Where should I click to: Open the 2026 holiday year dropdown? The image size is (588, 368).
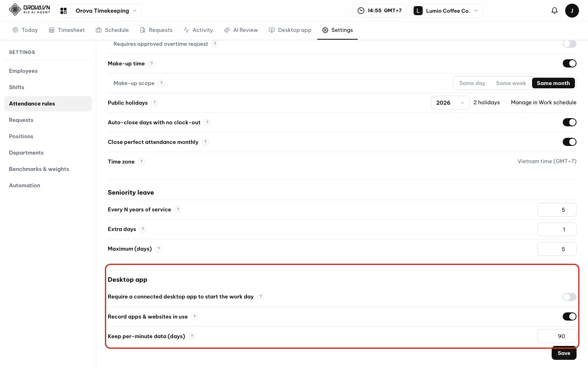(x=450, y=103)
